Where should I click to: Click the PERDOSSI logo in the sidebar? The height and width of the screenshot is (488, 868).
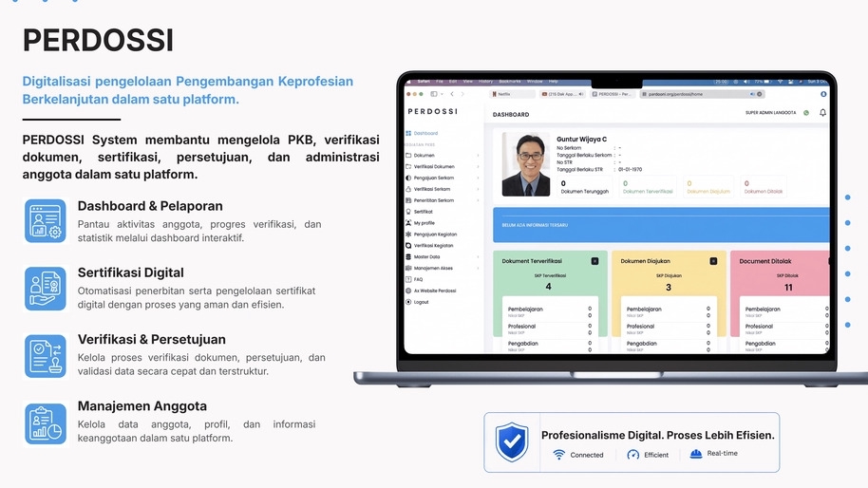432,111
